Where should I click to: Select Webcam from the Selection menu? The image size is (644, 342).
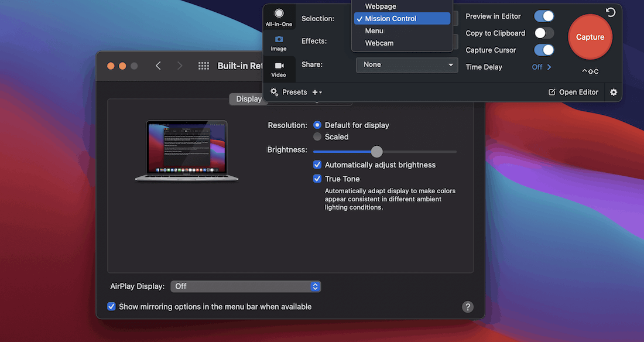379,43
